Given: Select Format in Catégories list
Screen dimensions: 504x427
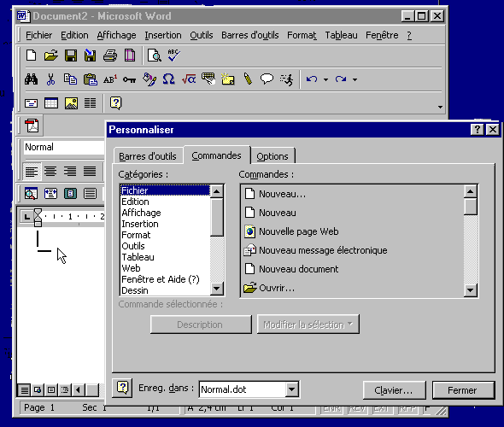Looking at the screenshot, I should [x=166, y=235].
